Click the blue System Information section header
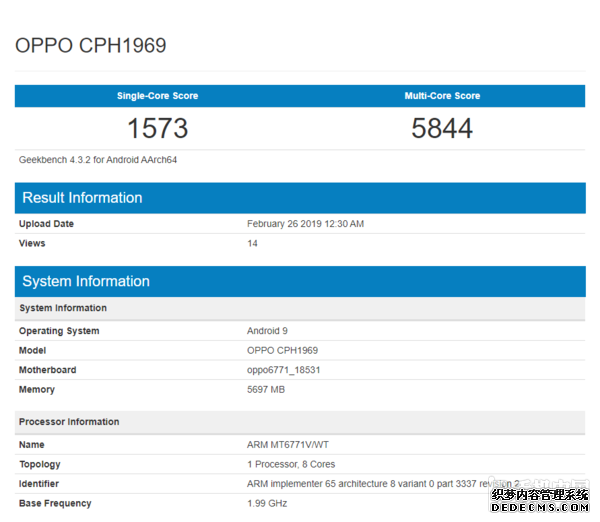 pyautogui.click(x=300, y=281)
